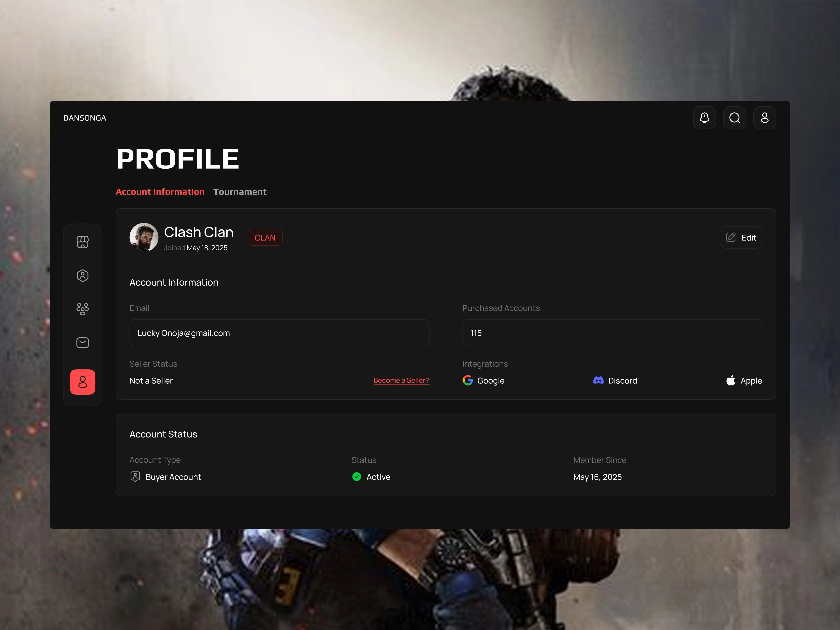Click the Discord integration icon

598,380
